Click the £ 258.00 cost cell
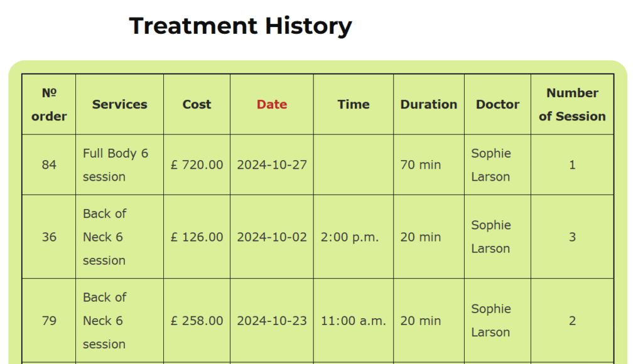 (x=197, y=321)
